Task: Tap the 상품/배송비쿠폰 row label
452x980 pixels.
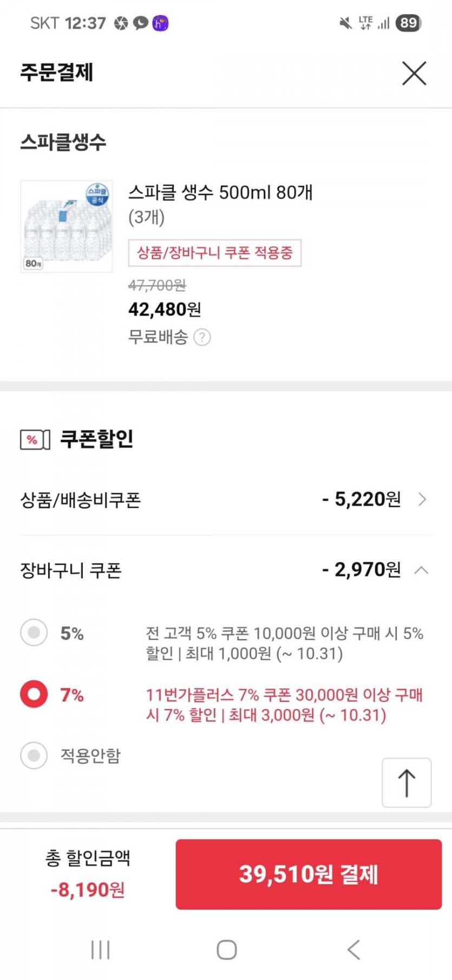Action: point(81,499)
